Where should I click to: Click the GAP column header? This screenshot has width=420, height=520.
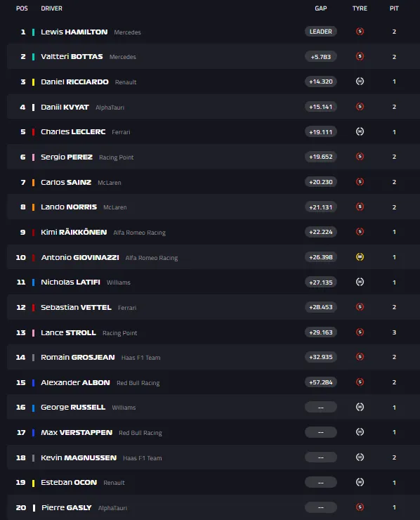pyautogui.click(x=320, y=8)
